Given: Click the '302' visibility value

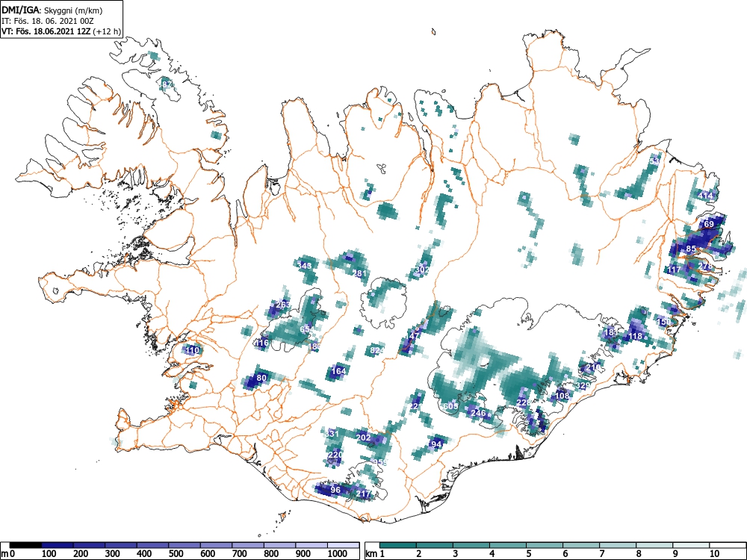Looking at the screenshot, I should (x=422, y=270).
